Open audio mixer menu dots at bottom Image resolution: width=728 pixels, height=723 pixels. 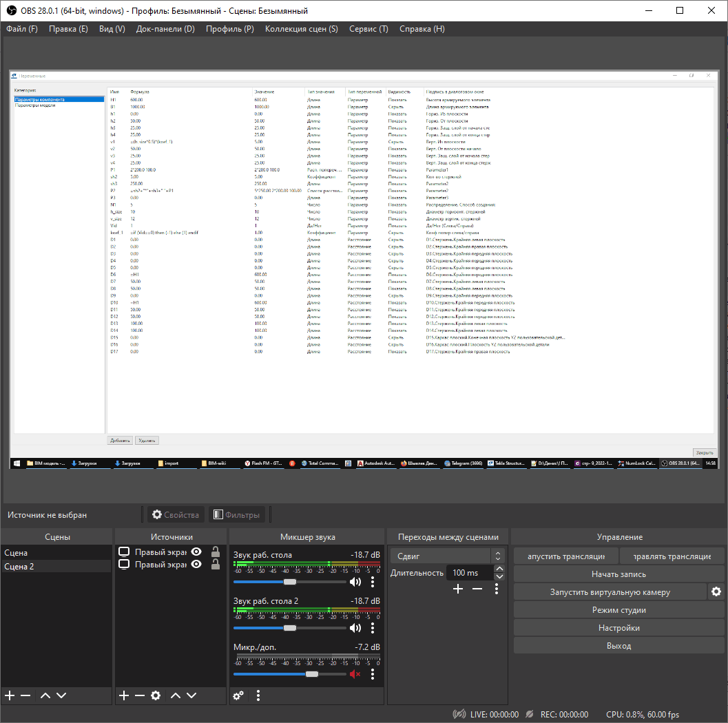[x=258, y=695]
